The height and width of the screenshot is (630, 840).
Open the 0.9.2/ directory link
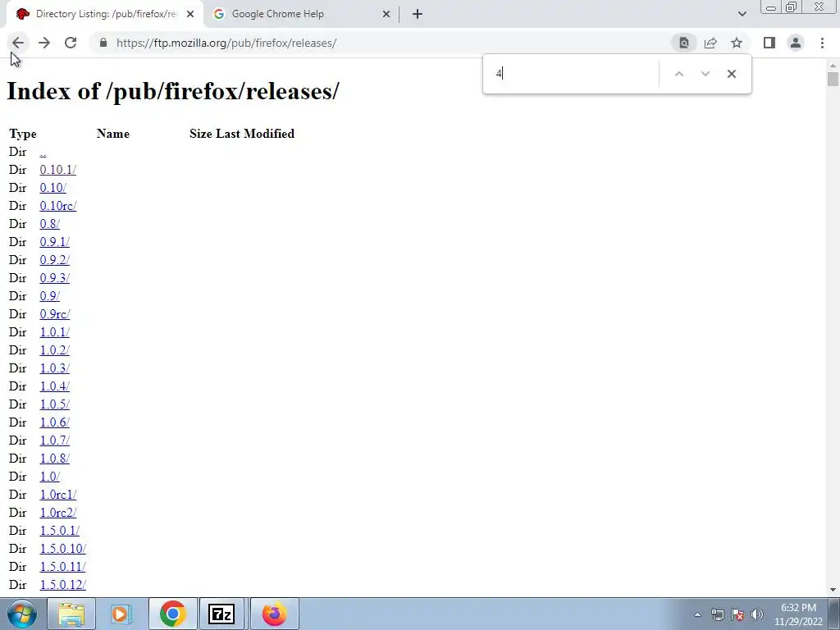pos(55,260)
